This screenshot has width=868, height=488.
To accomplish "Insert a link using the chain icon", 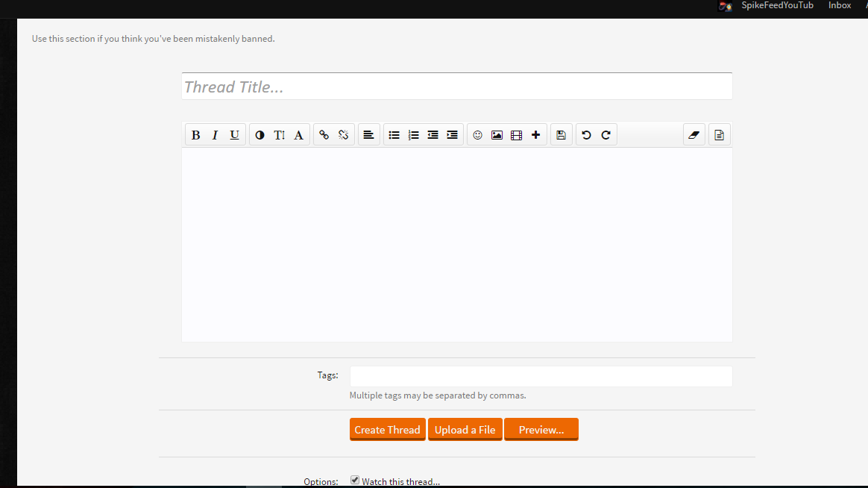I will point(324,134).
